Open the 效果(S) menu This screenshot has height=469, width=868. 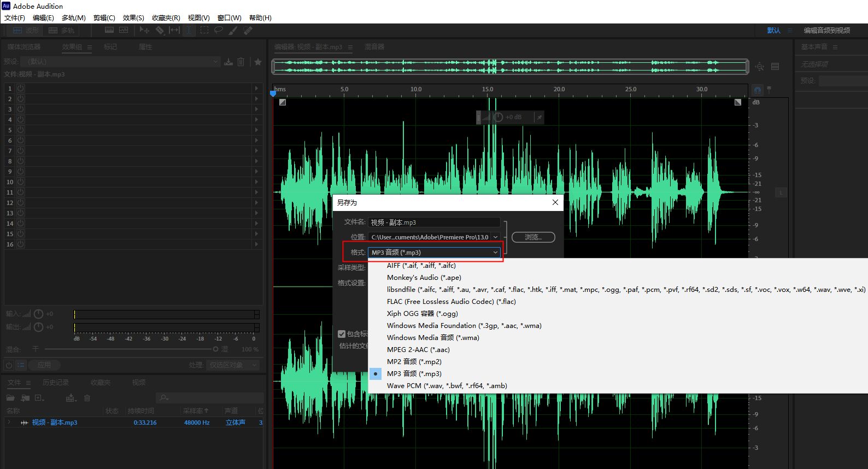(x=133, y=17)
